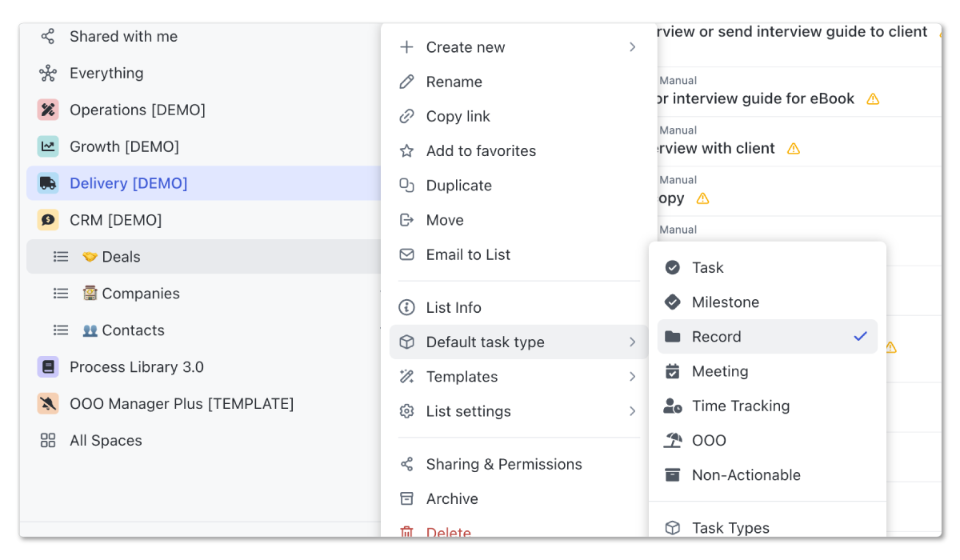Image resolution: width=960 pixels, height=560 pixels.
Task: Click Delete at the bottom of the menu
Action: pos(448,533)
